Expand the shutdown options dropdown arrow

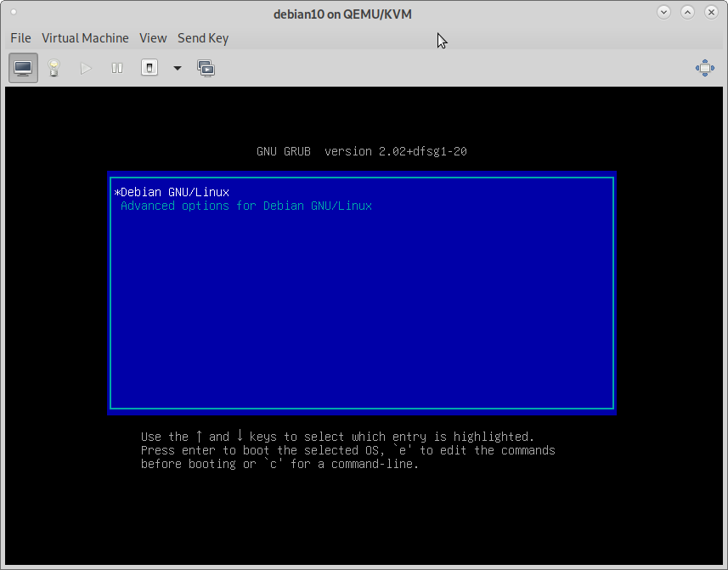tap(177, 68)
